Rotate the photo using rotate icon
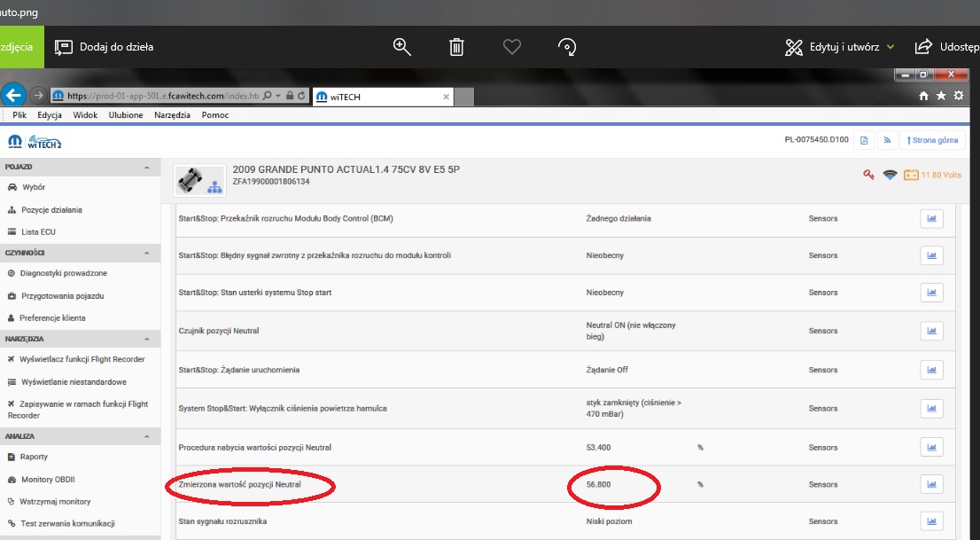Viewport: 980px width, 540px height. tap(567, 47)
